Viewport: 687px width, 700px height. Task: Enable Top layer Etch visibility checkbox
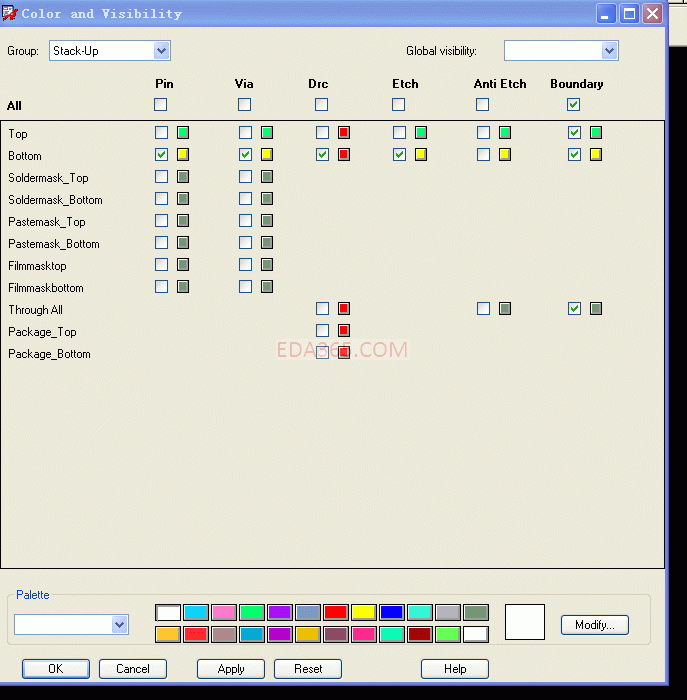point(400,133)
